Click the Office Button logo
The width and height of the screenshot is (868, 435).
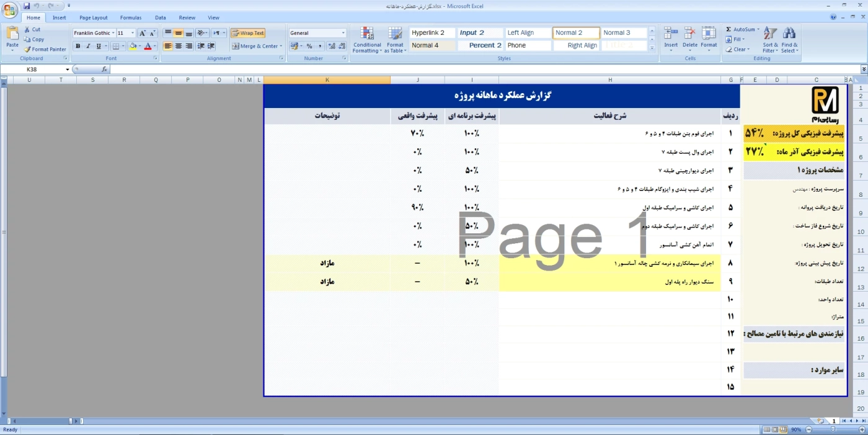[10, 10]
